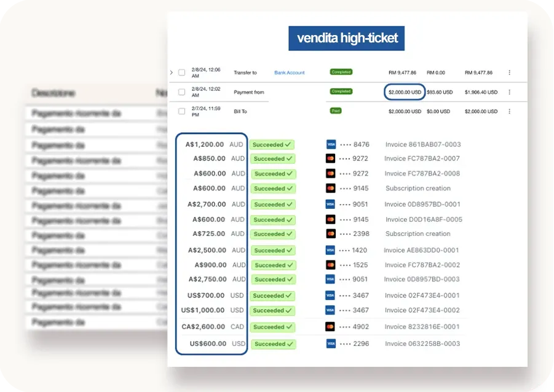Click the vendita high-ticket banner
The height and width of the screenshot is (392, 554).
pos(346,38)
